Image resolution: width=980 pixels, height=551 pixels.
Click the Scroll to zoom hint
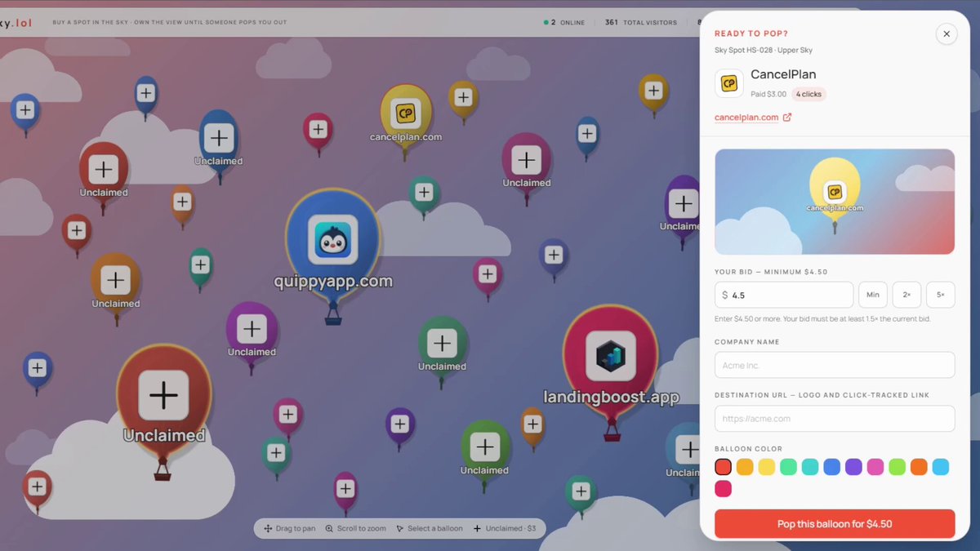[x=356, y=529]
